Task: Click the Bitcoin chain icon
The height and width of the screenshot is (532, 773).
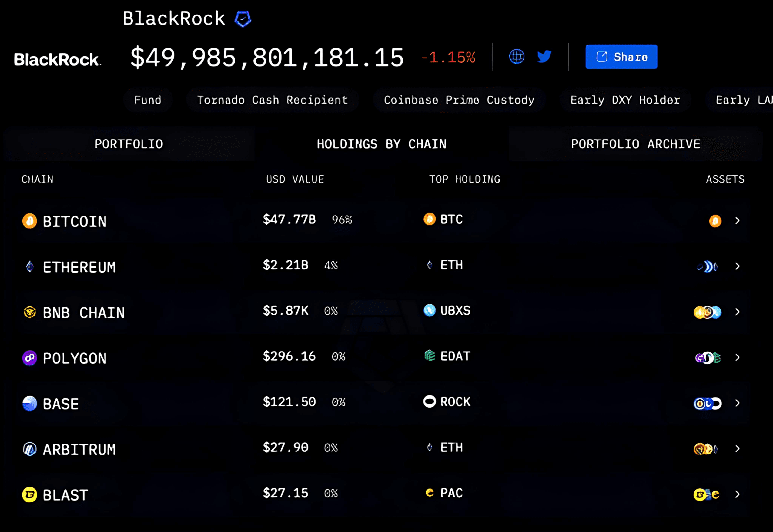Action: [x=29, y=221]
